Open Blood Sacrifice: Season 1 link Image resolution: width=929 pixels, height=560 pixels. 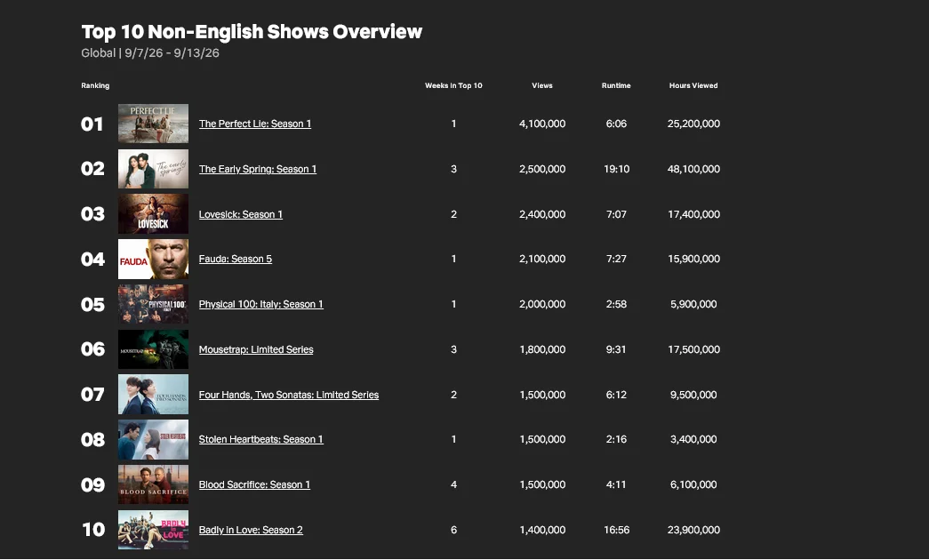click(255, 484)
